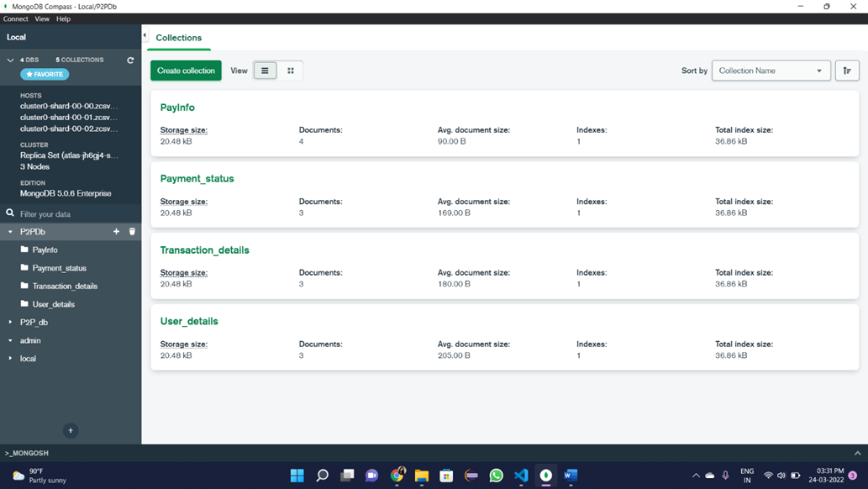Click the >_MONGOSH bar label
Image resolution: width=868 pixels, height=489 pixels.
tap(27, 453)
